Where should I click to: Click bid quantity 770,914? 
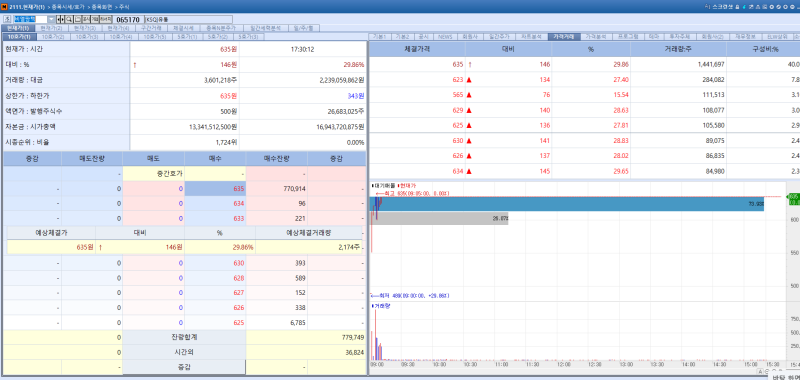(x=276, y=189)
